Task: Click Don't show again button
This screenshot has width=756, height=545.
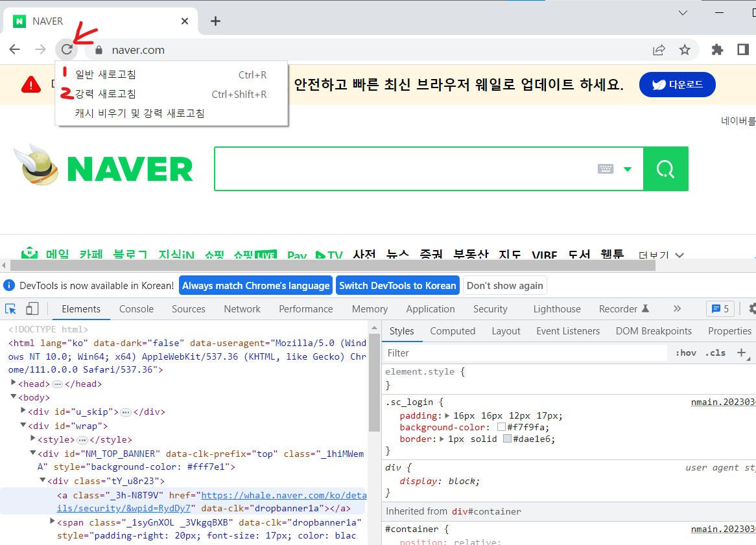Action: click(505, 285)
